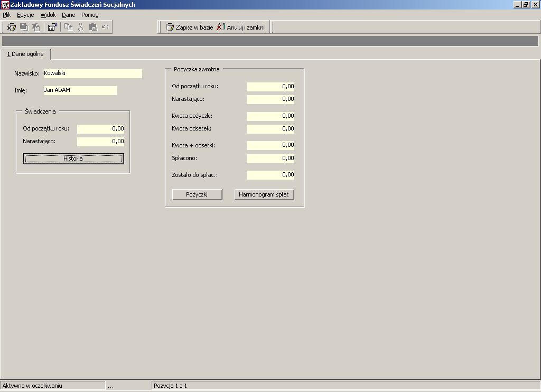Click the Historia button

coord(73,158)
